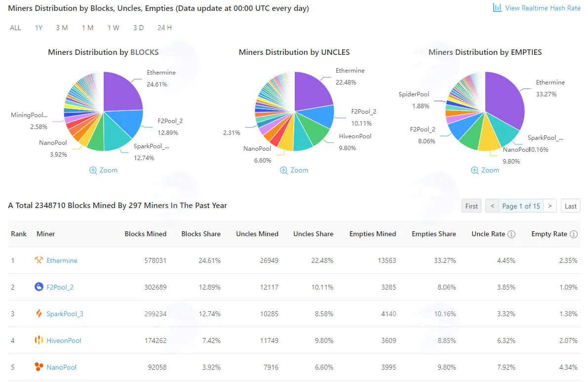
Task: Go to next page with the > arrow
Action: coord(550,206)
